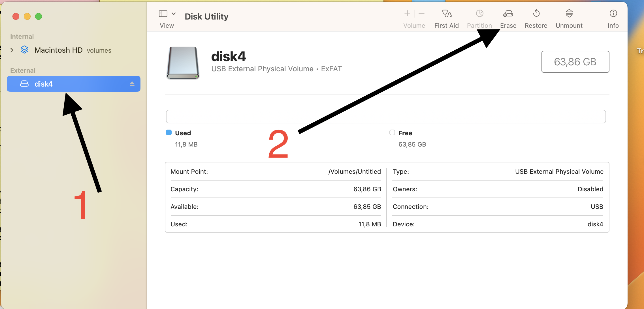644x309 pixels.
Task: Click the yellow minimize window button
Action: pyautogui.click(x=27, y=16)
